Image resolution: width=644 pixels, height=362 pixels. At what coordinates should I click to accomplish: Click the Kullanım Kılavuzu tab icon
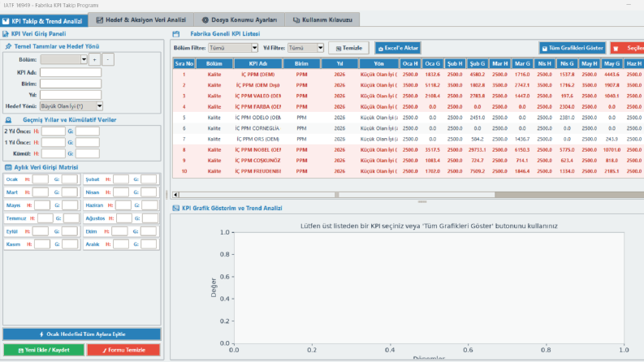[296, 19]
